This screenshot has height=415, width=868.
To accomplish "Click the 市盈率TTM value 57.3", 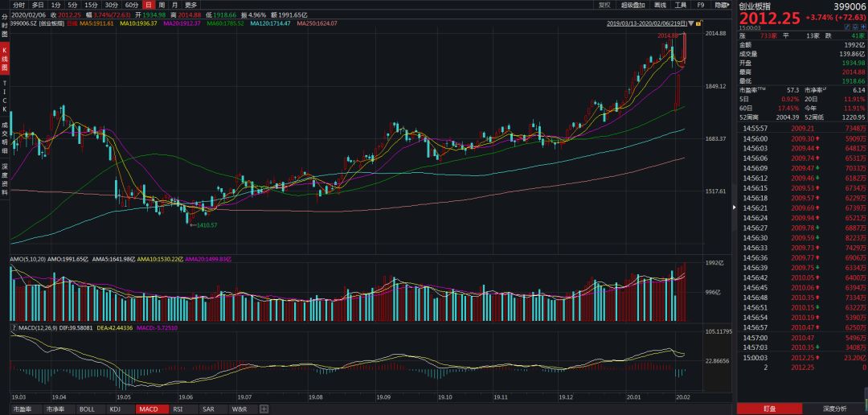I will 792,90.
